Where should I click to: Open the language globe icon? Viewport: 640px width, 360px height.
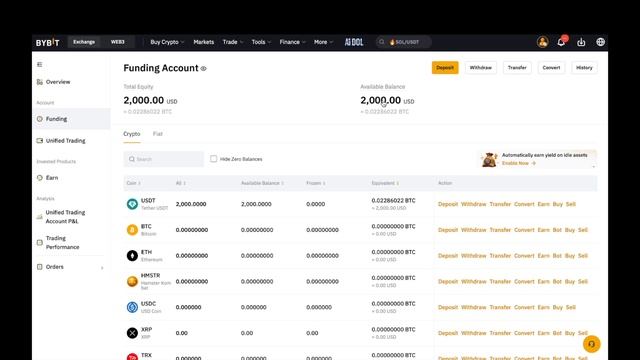[x=600, y=42]
